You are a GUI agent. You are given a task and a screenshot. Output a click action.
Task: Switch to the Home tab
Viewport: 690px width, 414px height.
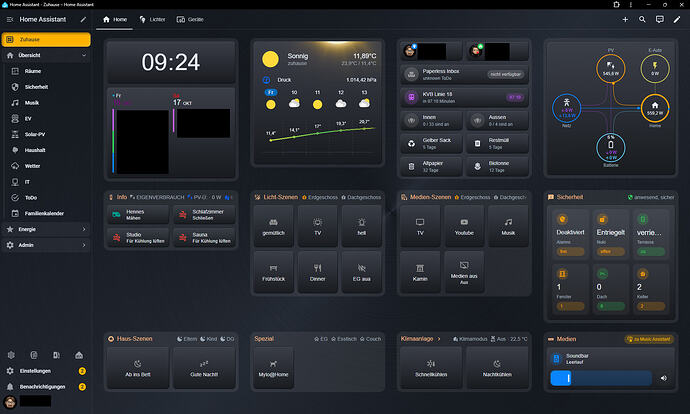(x=114, y=19)
